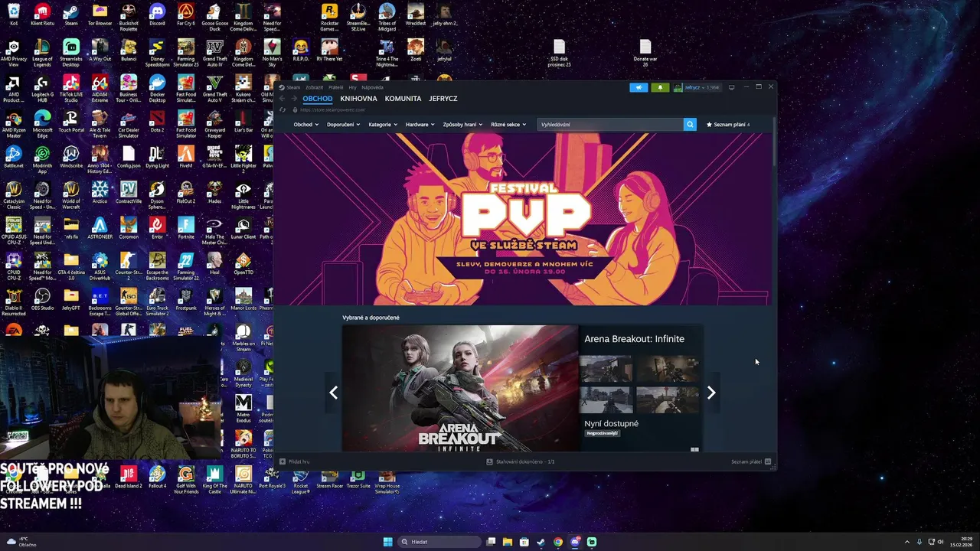The width and height of the screenshot is (980, 551).
Task: Expand the Způsoby hraní dropdown
Action: 462,124
